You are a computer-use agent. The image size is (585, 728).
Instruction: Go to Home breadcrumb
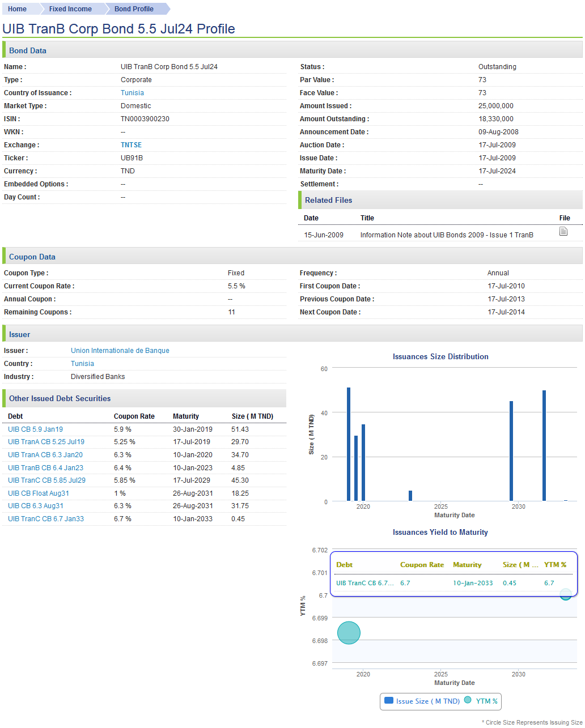17,9
